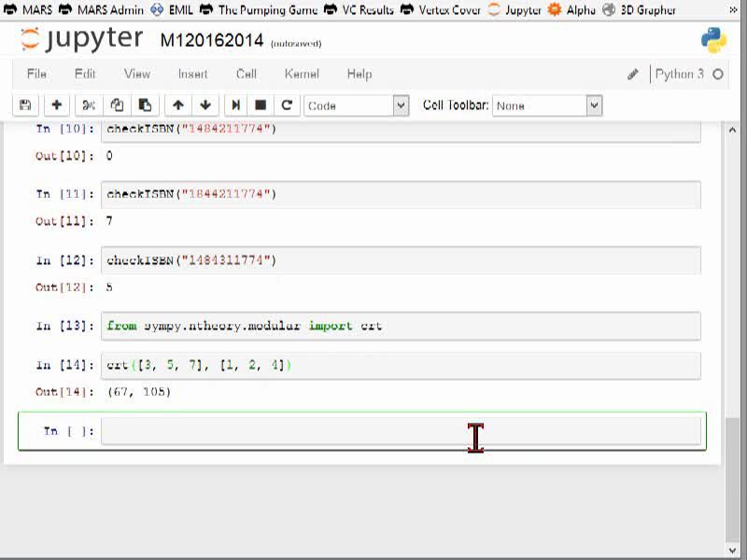Click the autosaved status text
The height and width of the screenshot is (560, 747).
296,44
